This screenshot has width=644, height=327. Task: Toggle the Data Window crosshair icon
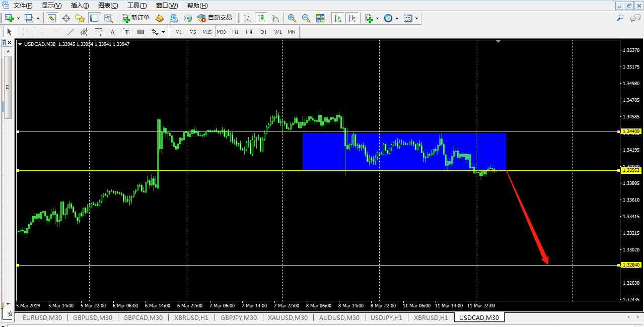tap(66, 18)
